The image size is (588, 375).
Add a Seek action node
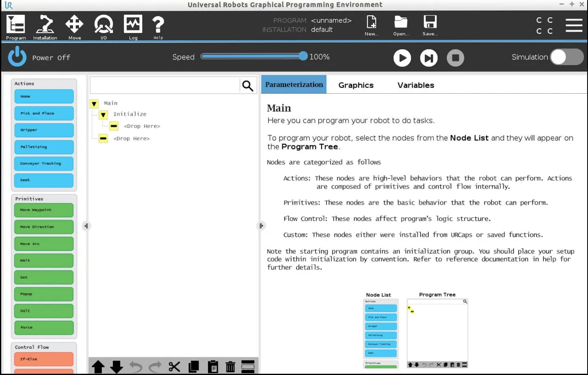pyautogui.click(x=44, y=180)
